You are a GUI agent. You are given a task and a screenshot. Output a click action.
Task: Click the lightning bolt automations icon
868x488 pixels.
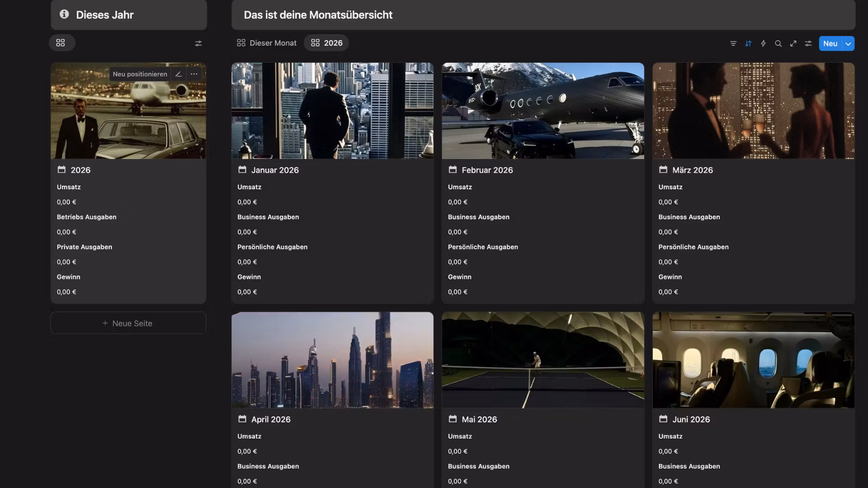[763, 43]
